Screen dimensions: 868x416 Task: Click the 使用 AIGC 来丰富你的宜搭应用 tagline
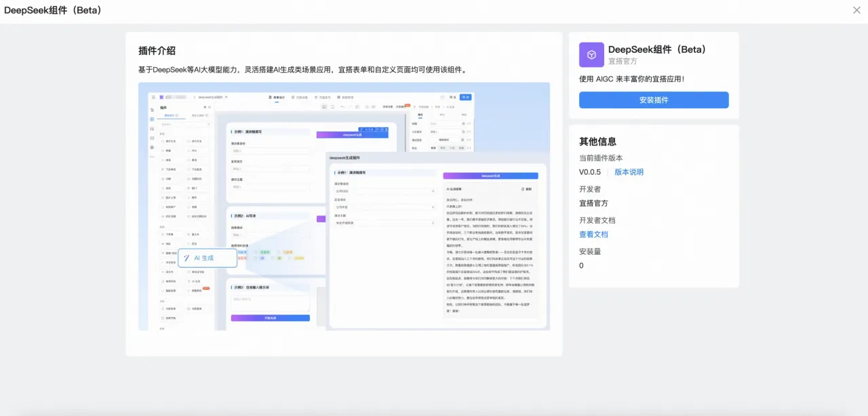[x=631, y=79]
